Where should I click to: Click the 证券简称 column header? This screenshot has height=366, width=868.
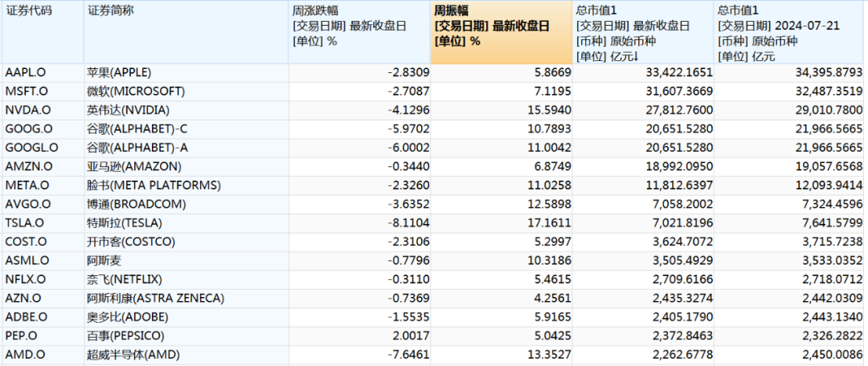pyautogui.click(x=111, y=10)
